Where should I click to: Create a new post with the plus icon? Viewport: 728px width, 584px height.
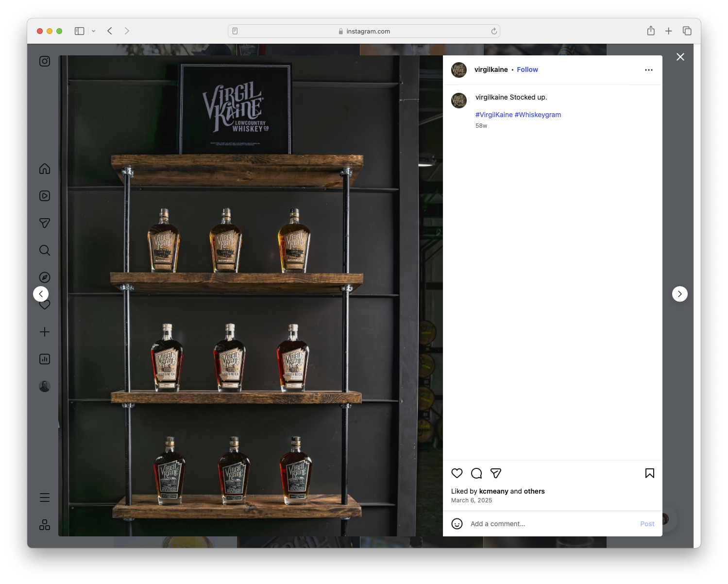pyautogui.click(x=44, y=331)
